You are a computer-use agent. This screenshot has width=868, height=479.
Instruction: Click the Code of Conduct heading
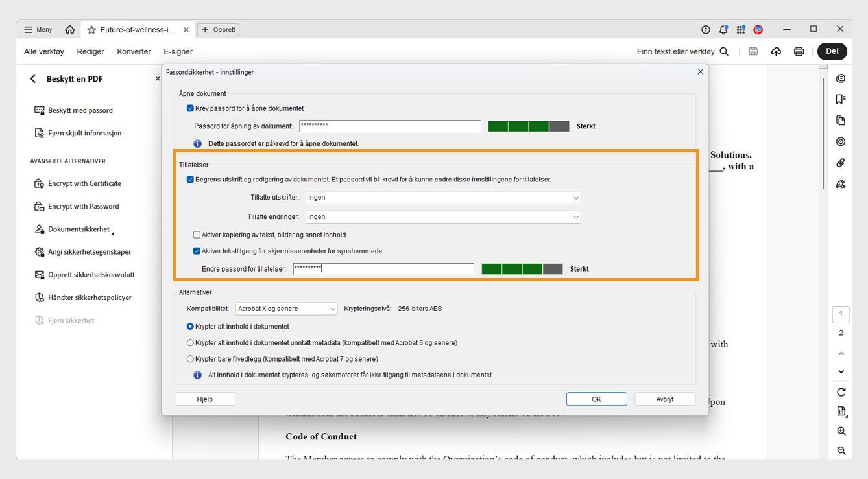tap(321, 436)
